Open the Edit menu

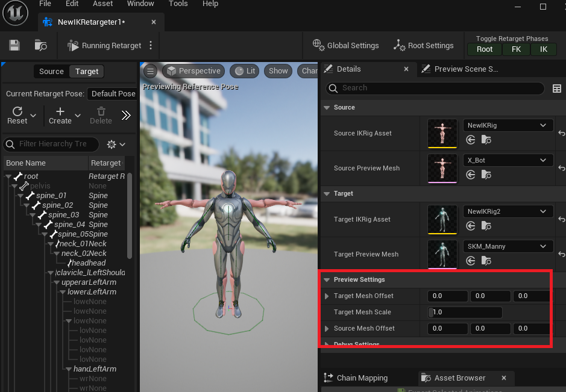coord(72,4)
